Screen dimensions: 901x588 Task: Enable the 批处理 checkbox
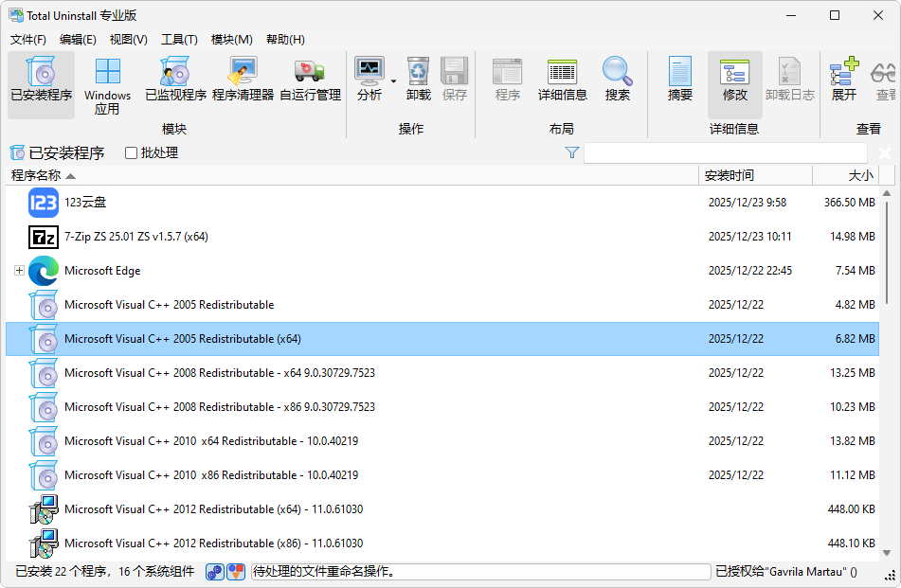click(x=132, y=153)
